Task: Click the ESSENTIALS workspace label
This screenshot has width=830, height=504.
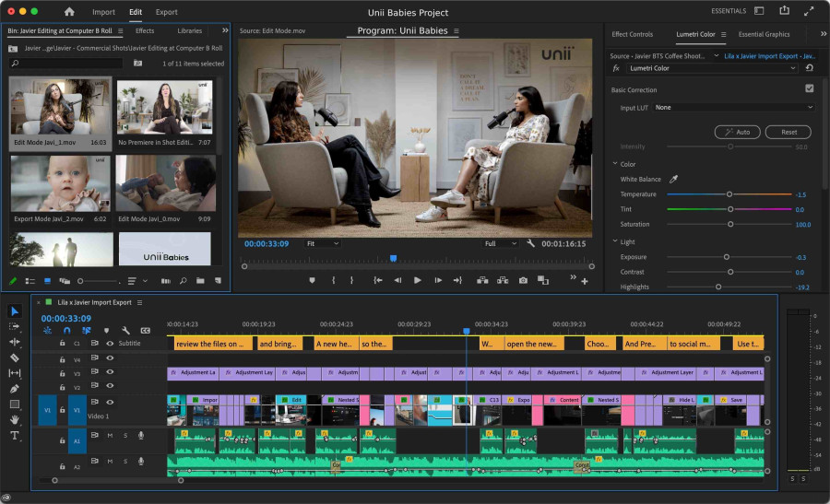Action: (729, 11)
